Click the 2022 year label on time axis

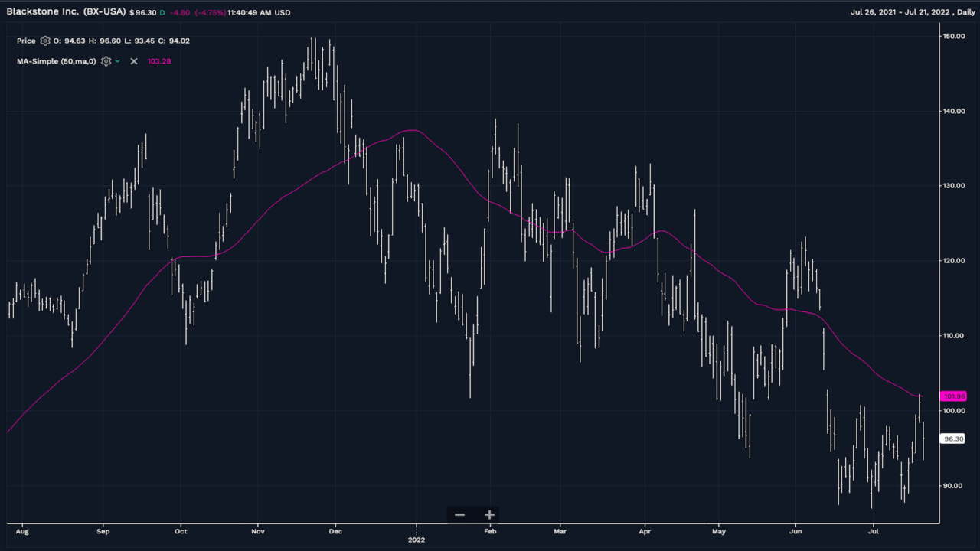416,539
